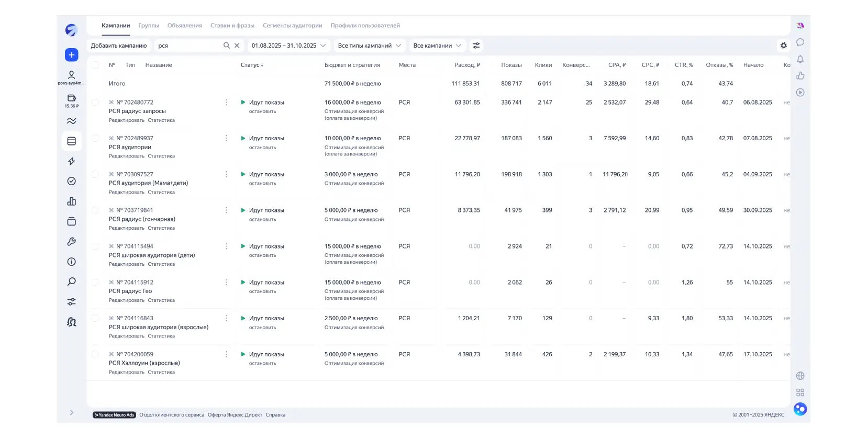The image size is (868, 439).
Task: Click the gear table settings icon
Action: coord(783,46)
